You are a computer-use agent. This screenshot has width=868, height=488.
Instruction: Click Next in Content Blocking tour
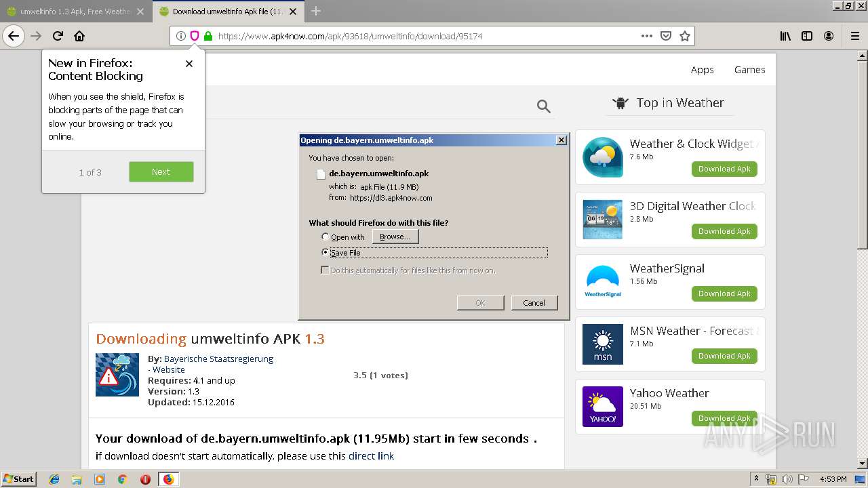click(x=161, y=172)
